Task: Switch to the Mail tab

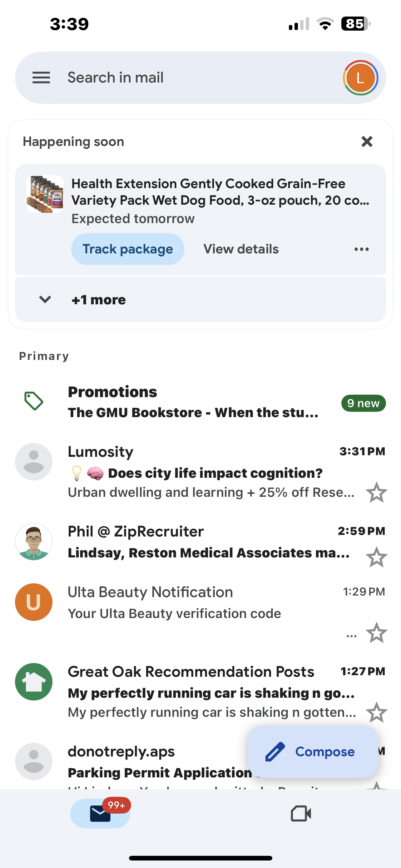Action: tap(100, 814)
